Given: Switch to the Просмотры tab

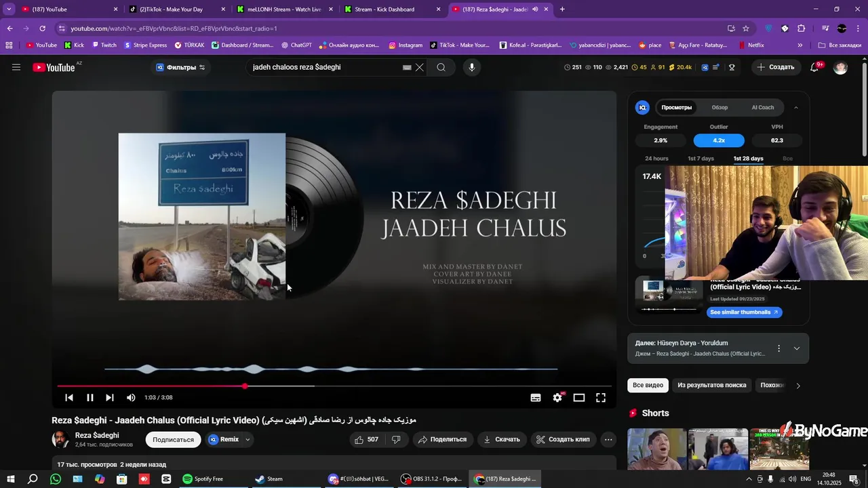Looking at the screenshot, I should click(x=677, y=107).
